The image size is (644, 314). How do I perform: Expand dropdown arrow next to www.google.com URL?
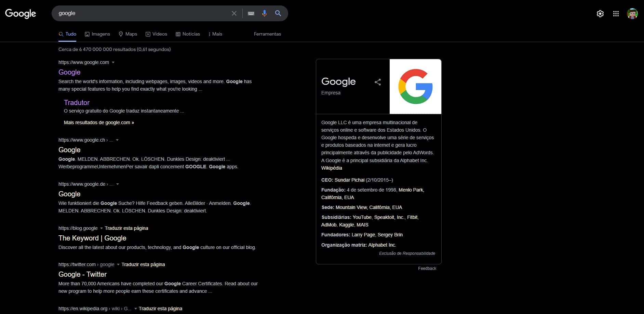pos(113,62)
